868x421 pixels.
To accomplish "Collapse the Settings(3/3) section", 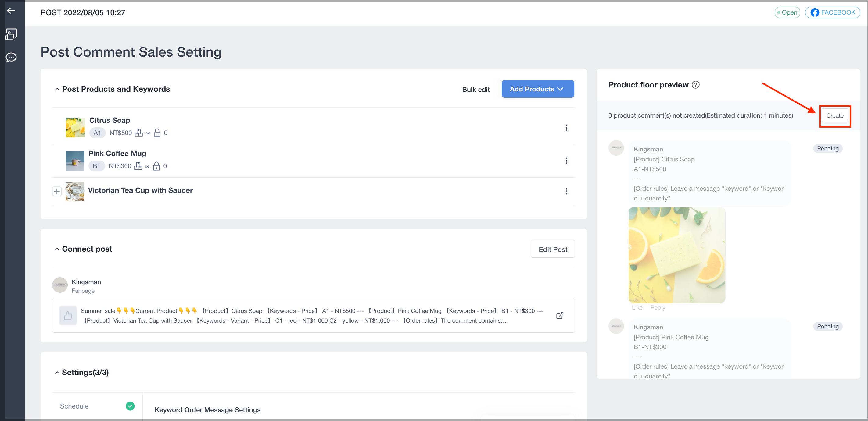I will (57, 372).
